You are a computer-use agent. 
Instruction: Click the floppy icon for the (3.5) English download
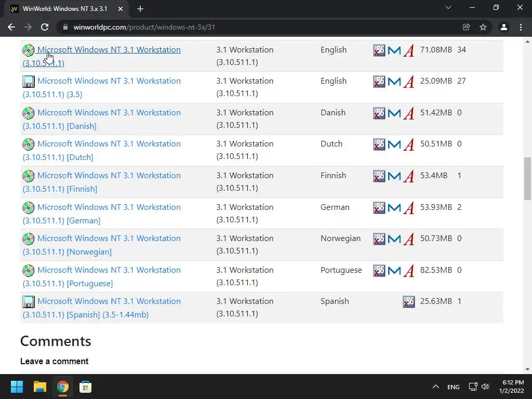[x=28, y=82]
